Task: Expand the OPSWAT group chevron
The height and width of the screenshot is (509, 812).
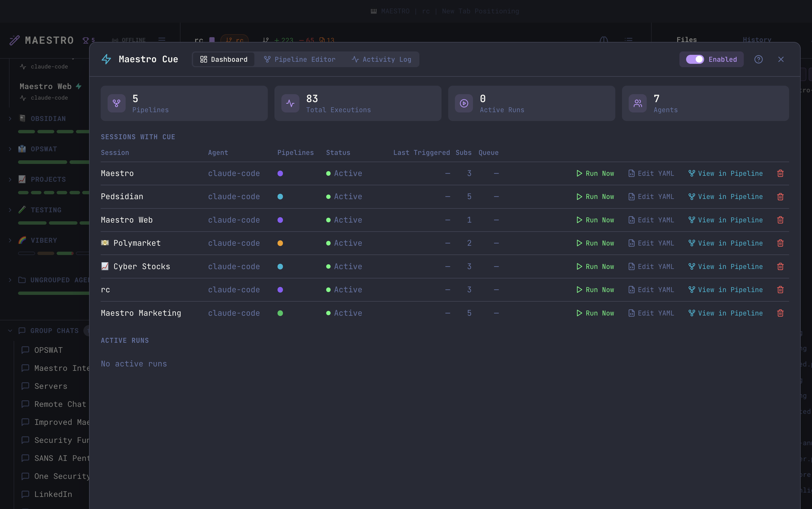Action: coord(10,149)
